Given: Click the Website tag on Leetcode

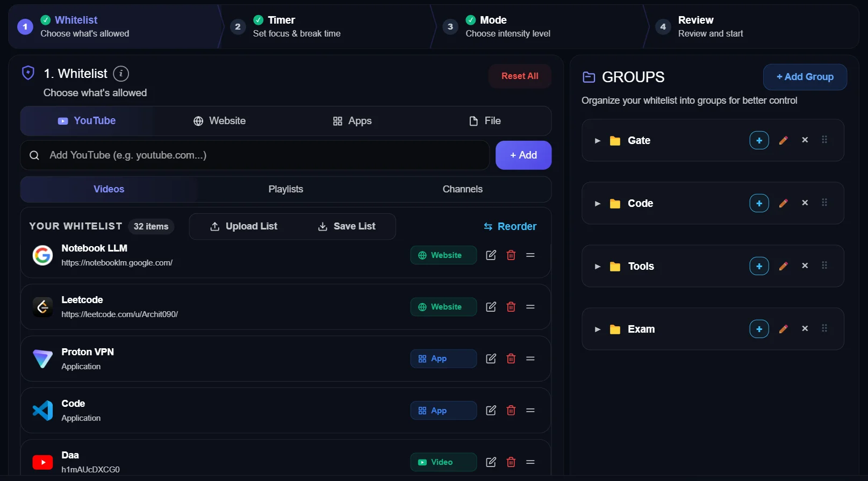Looking at the screenshot, I should point(443,307).
